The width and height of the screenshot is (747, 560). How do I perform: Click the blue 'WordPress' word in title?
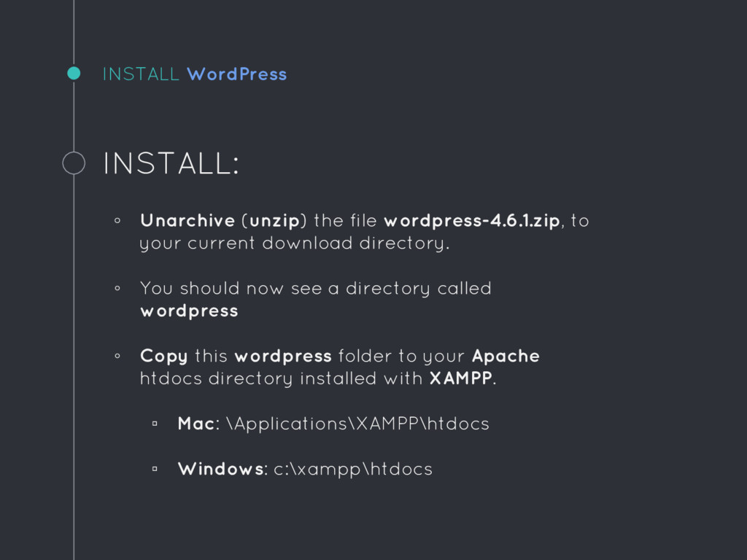coord(237,74)
